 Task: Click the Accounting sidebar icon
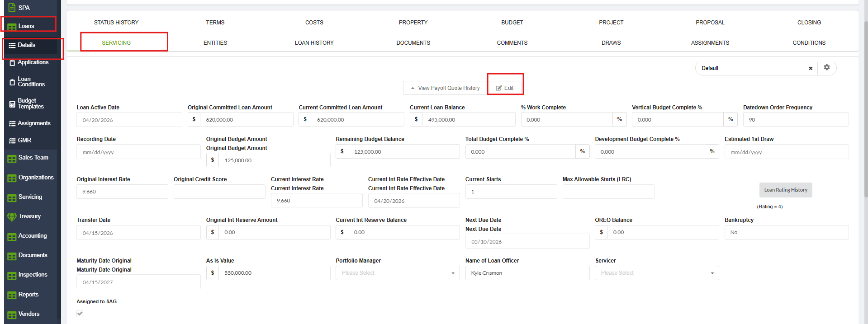coord(12,236)
